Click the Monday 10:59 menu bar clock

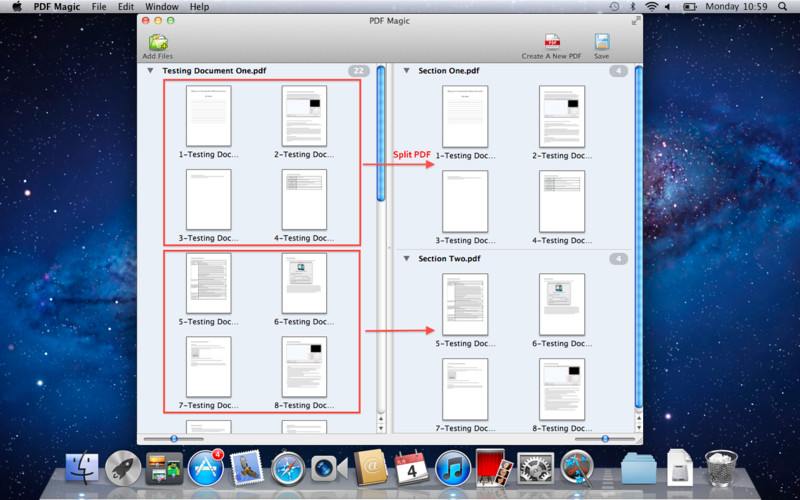coord(736,7)
